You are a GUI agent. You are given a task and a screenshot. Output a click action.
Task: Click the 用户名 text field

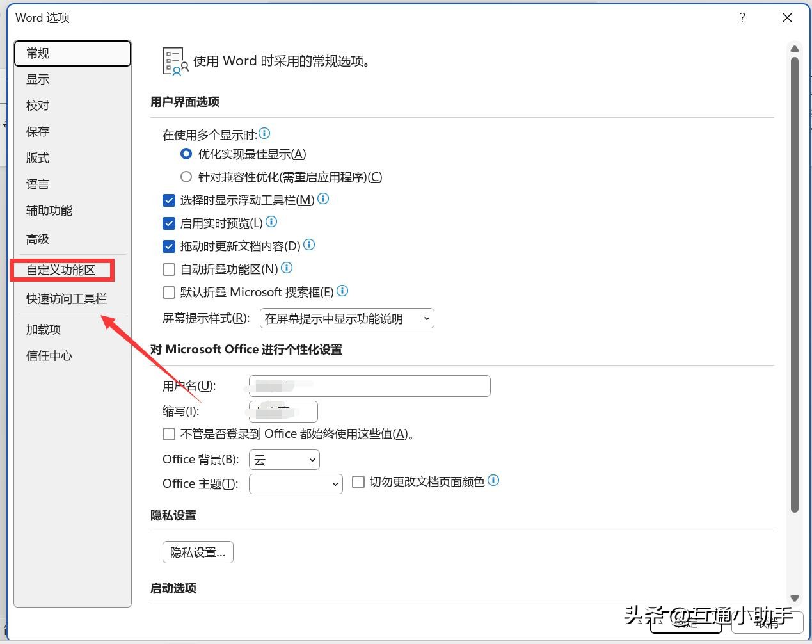369,386
